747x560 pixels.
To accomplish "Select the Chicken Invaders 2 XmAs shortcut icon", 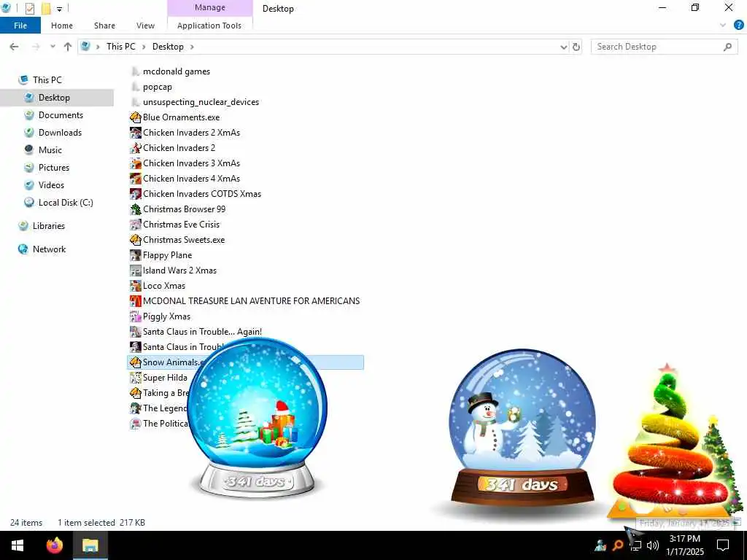I will pos(135,133).
